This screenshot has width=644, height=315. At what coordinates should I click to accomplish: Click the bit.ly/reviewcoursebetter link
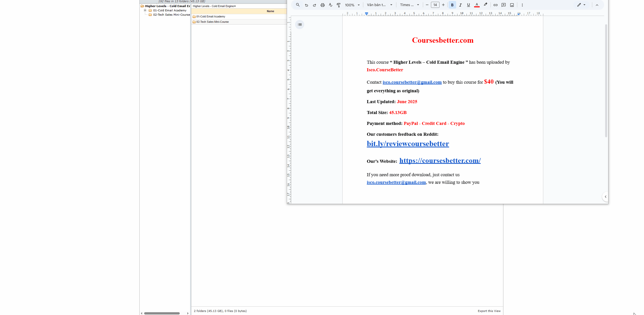point(408,144)
